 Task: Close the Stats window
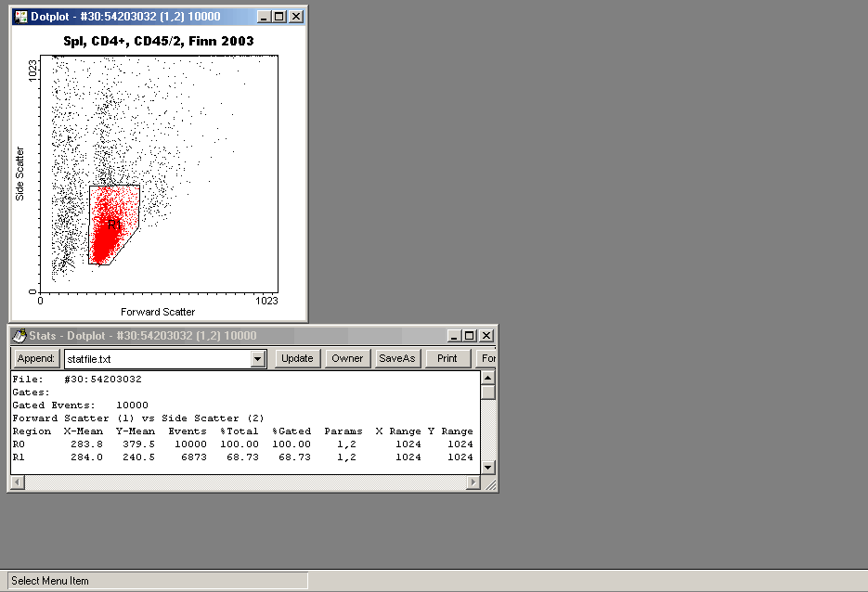(x=486, y=336)
